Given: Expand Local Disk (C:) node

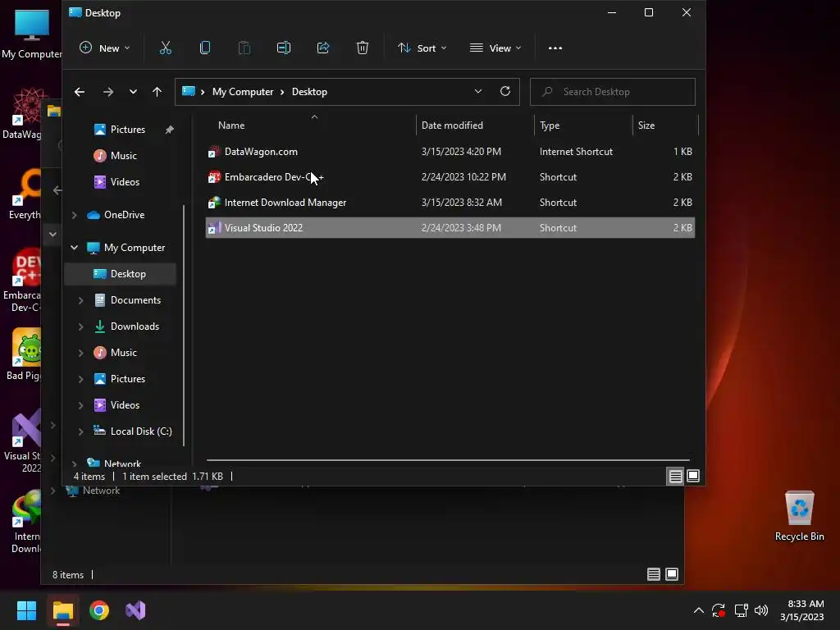Looking at the screenshot, I should (81, 431).
